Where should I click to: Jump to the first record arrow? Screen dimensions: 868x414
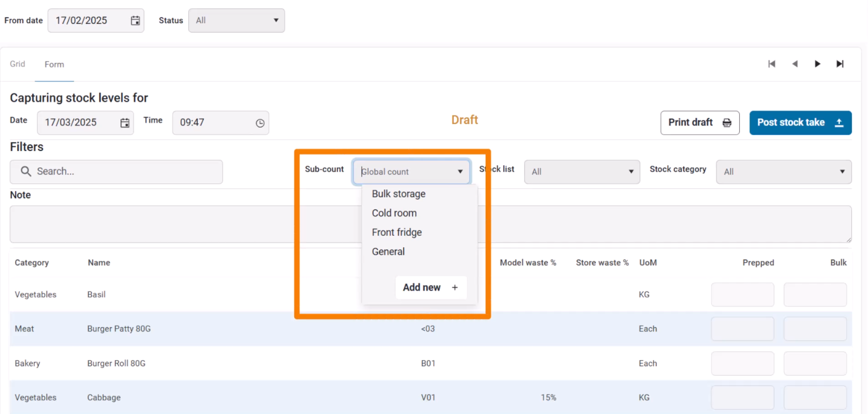click(x=771, y=64)
